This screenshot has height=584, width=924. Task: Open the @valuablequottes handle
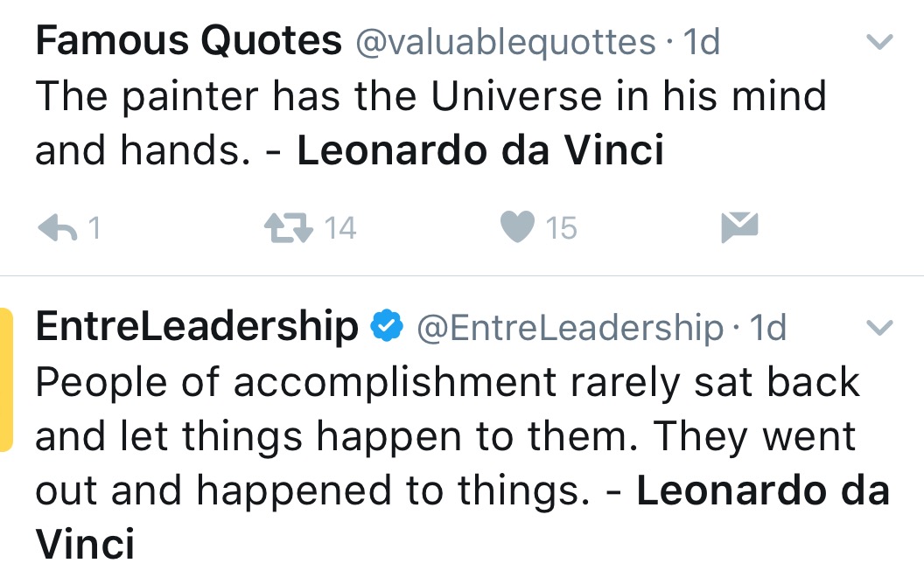[507, 42]
